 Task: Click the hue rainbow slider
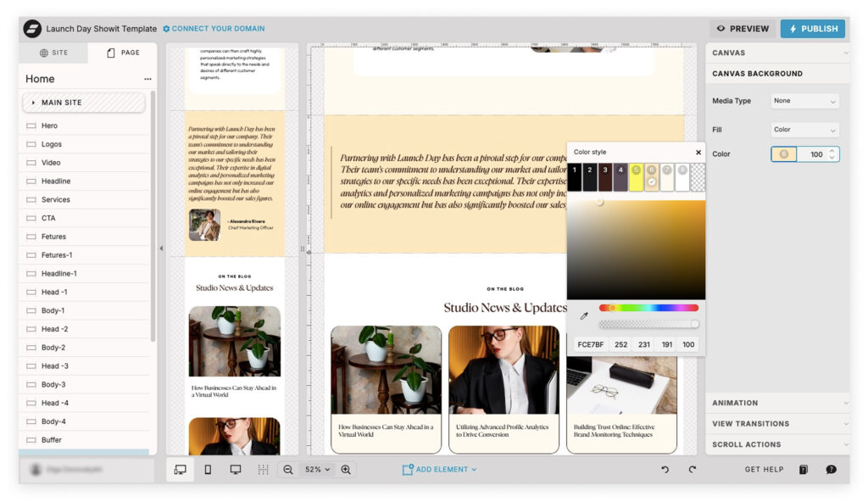648,308
